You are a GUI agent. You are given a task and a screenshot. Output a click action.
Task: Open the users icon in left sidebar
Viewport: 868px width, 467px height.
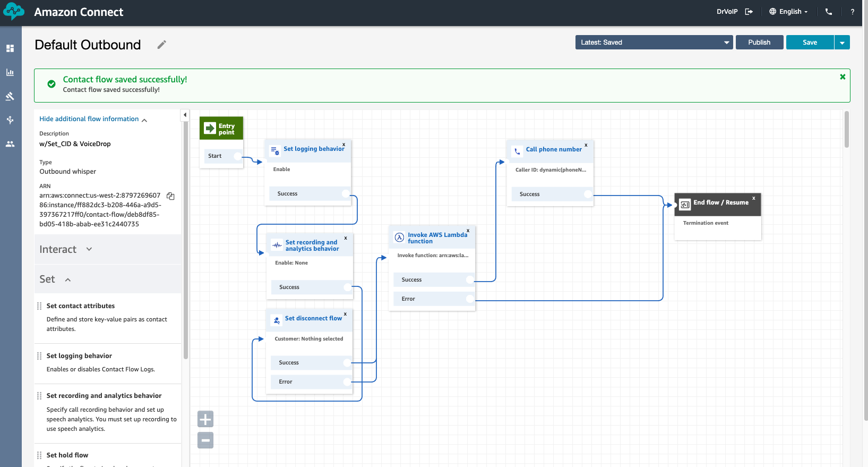click(10, 144)
